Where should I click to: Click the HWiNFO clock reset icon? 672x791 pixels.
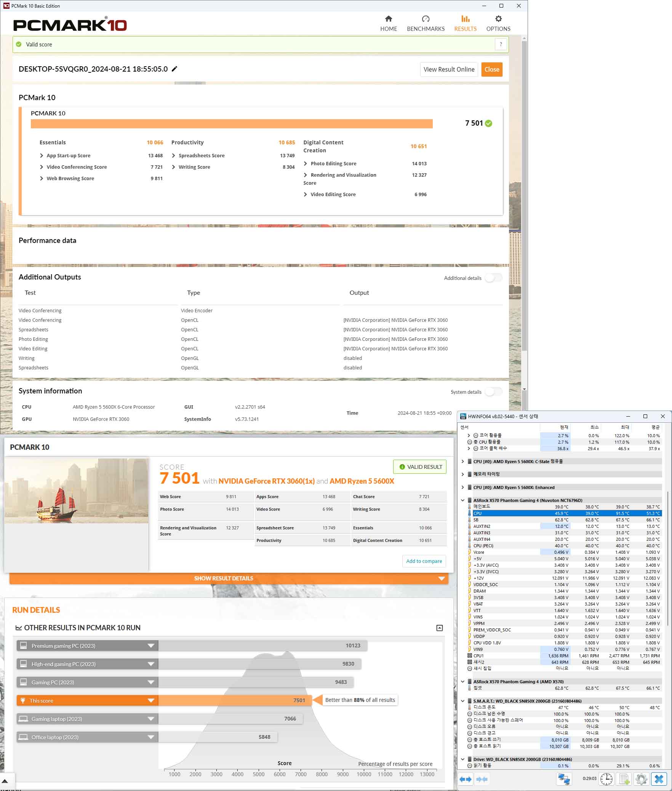point(606,779)
